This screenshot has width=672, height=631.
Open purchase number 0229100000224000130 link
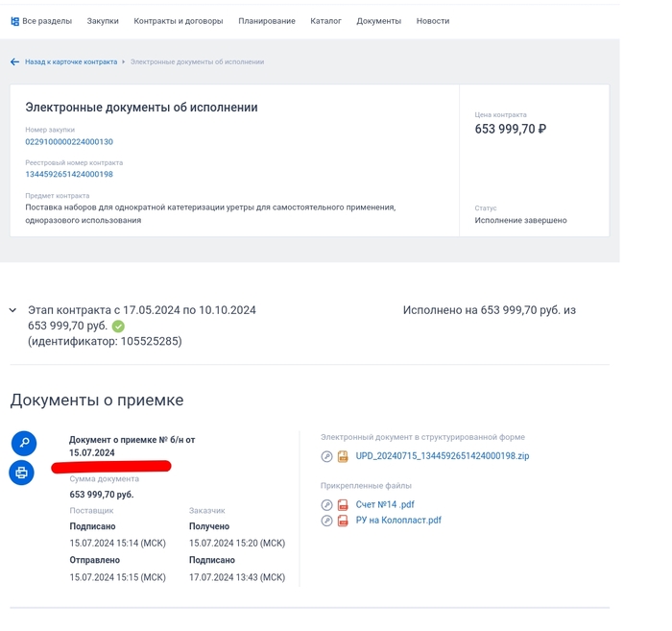tap(69, 142)
